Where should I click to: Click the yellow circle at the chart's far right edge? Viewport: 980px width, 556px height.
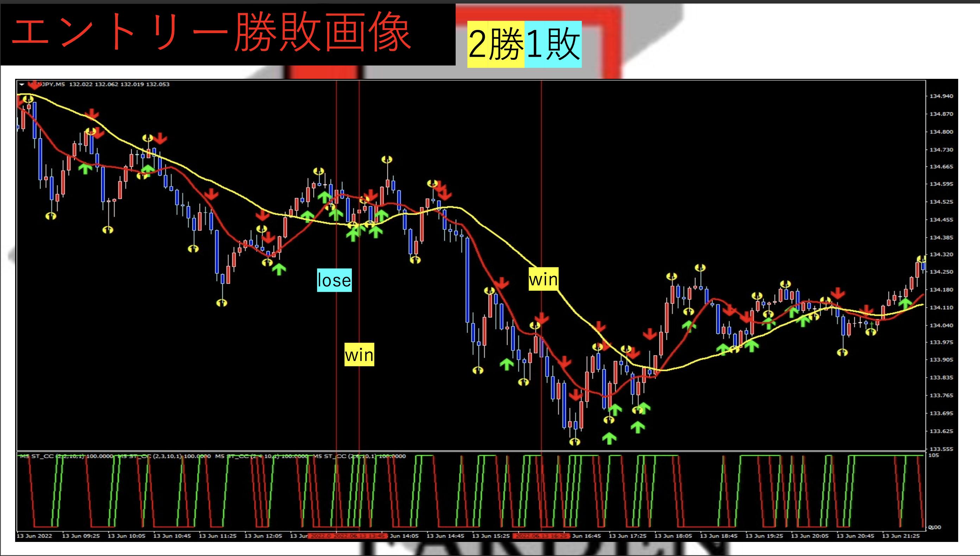coord(922,259)
